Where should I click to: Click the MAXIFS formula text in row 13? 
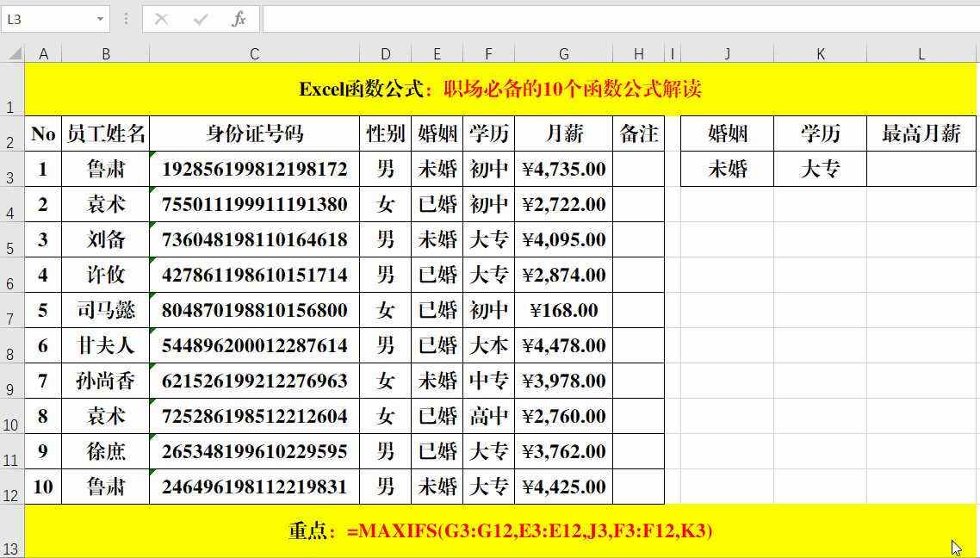coord(530,531)
